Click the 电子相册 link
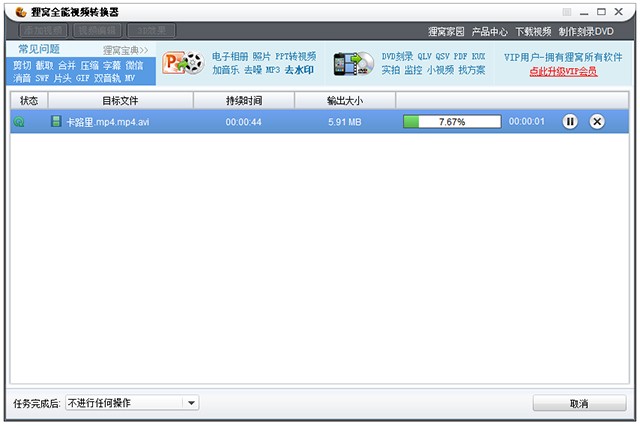The height and width of the screenshot is (426, 640). click(x=230, y=56)
